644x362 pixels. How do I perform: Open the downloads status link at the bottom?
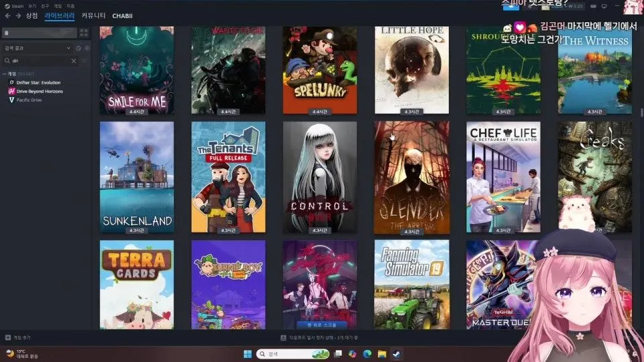click(x=323, y=337)
